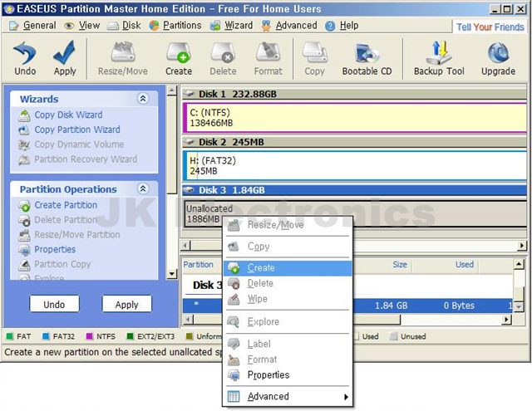Viewport: 532px width, 411px height.
Task: Open the Wizard menu
Action: [231, 26]
